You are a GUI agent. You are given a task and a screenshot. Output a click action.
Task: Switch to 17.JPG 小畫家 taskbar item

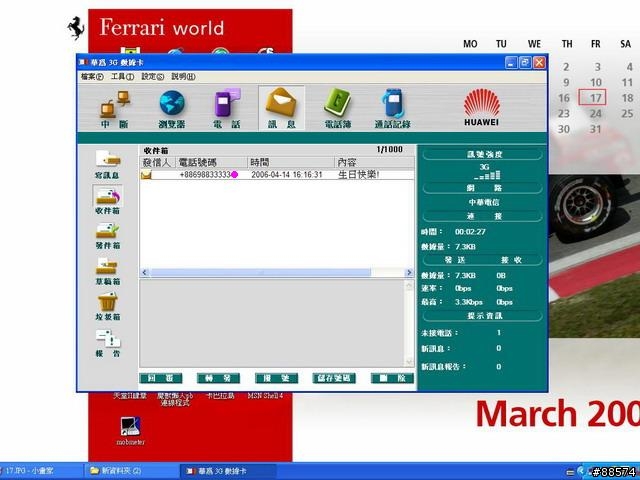(41, 471)
